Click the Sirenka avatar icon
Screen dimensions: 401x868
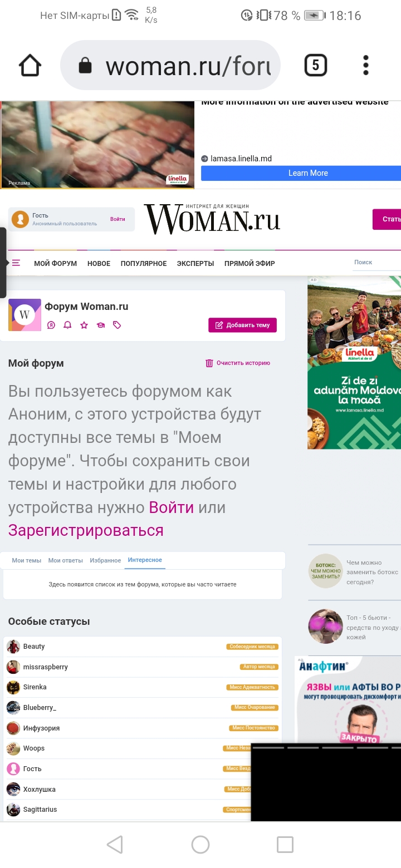click(13, 687)
